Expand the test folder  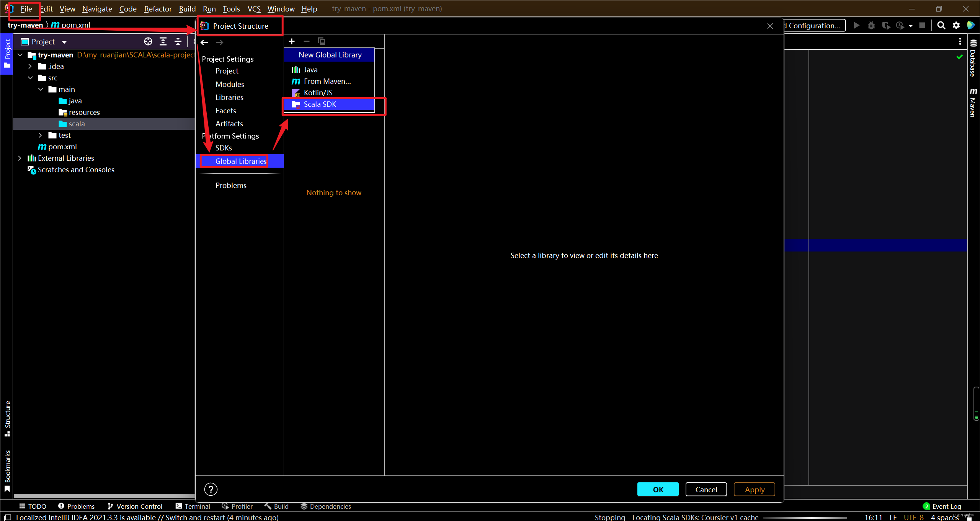point(40,135)
